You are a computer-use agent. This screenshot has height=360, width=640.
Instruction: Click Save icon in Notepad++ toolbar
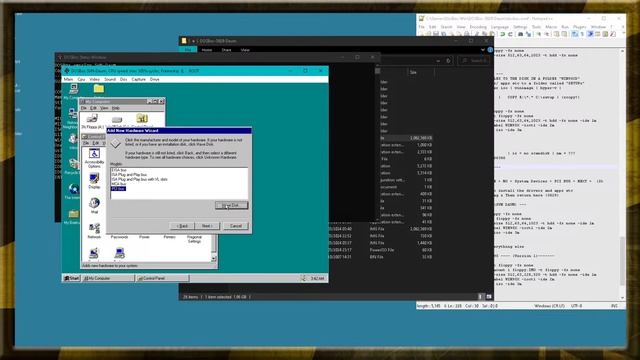pyautogui.click(x=436, y=34)
